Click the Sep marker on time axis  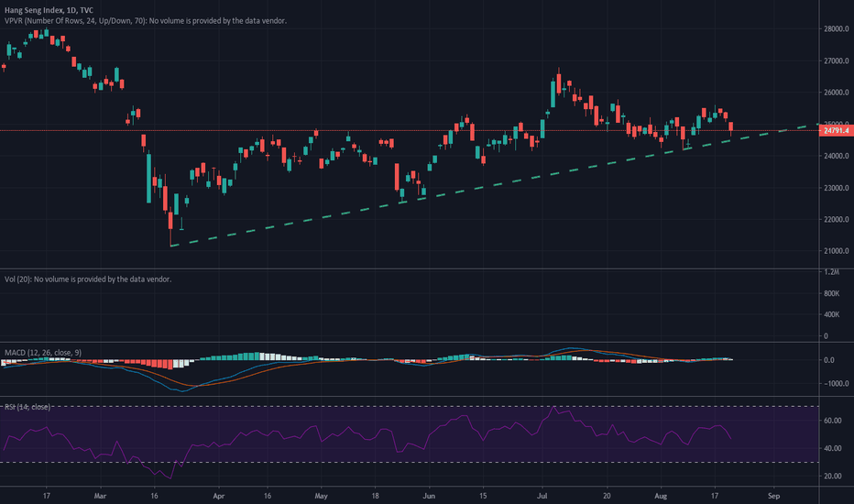point(774,496)
